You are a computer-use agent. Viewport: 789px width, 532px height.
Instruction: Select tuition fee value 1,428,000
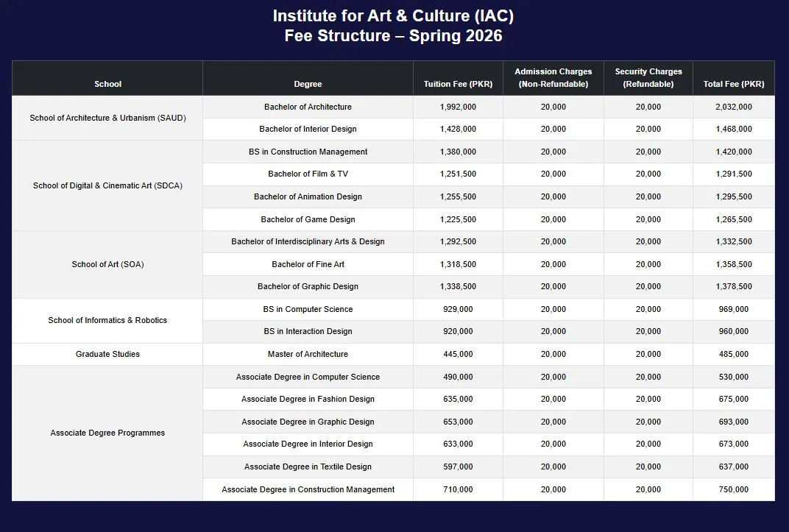coord(458,129)
